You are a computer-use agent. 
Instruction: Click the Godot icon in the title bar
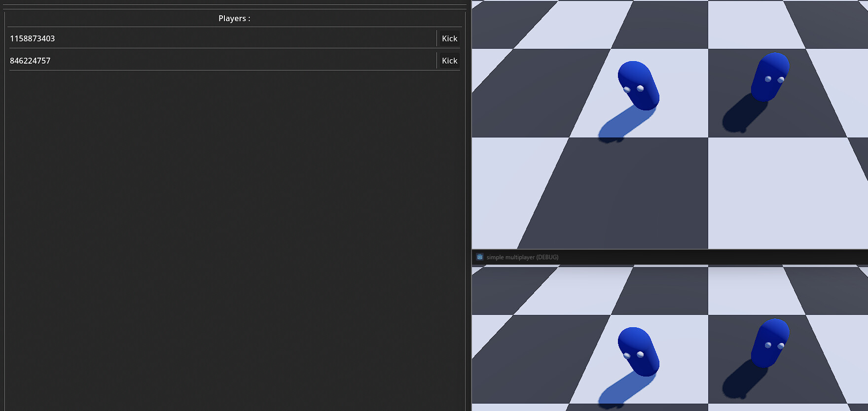click(x=480, y=257)
